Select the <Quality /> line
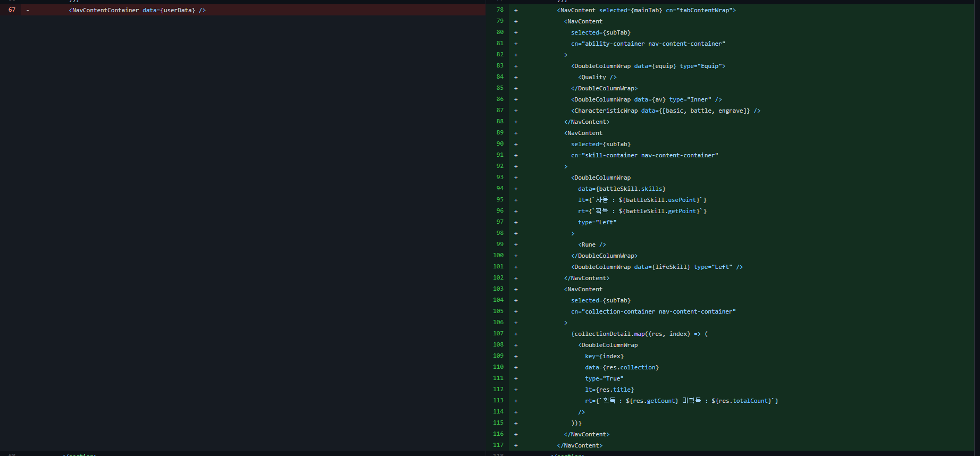980x456 pixels. click(598, 77)
